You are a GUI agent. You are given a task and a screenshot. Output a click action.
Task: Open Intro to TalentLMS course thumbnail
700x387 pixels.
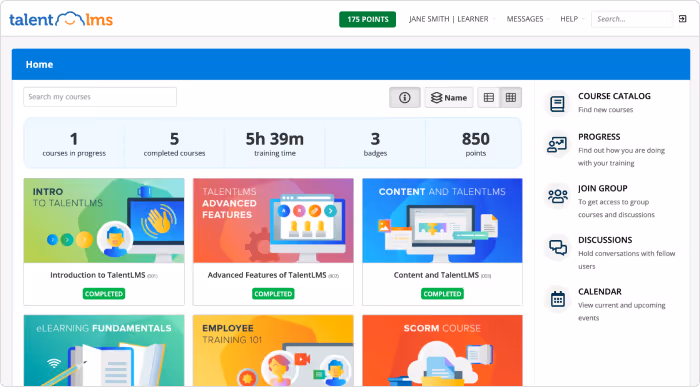(104, 221)
